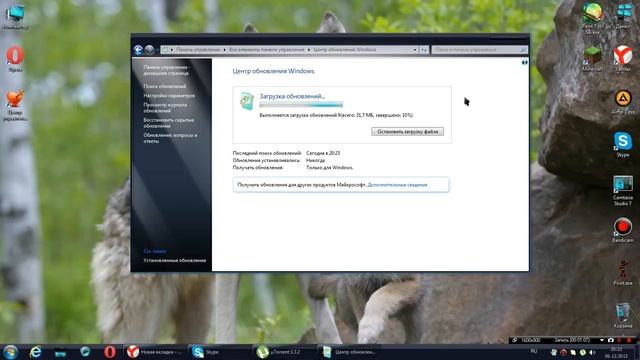Image resolution: width=640 pixels, height=360 pixels.
Task: Click the address bar refresh button
Action: coord(424,49)
